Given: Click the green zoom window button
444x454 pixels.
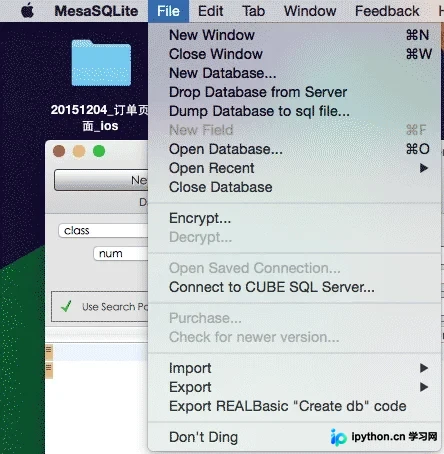Looking at the screenshot, I should coord(99,151).
